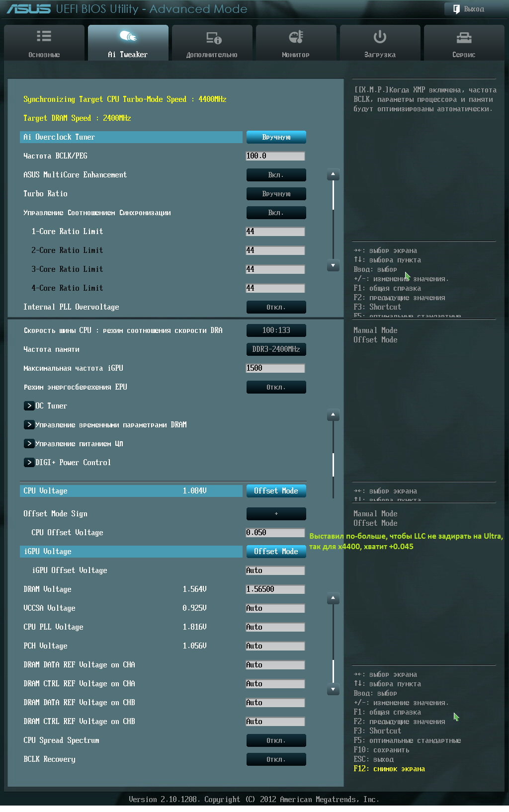Edit CPU PLL Voltage Auto field

[x=275, y=627]
